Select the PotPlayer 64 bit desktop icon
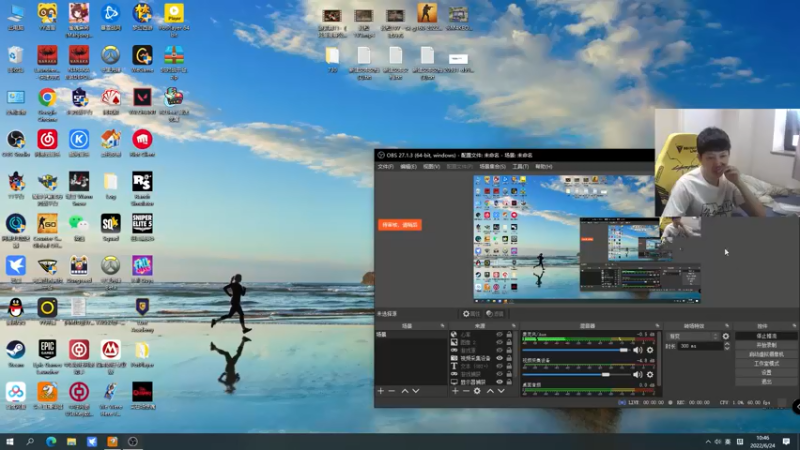The image size is (800, 450). 174,19
